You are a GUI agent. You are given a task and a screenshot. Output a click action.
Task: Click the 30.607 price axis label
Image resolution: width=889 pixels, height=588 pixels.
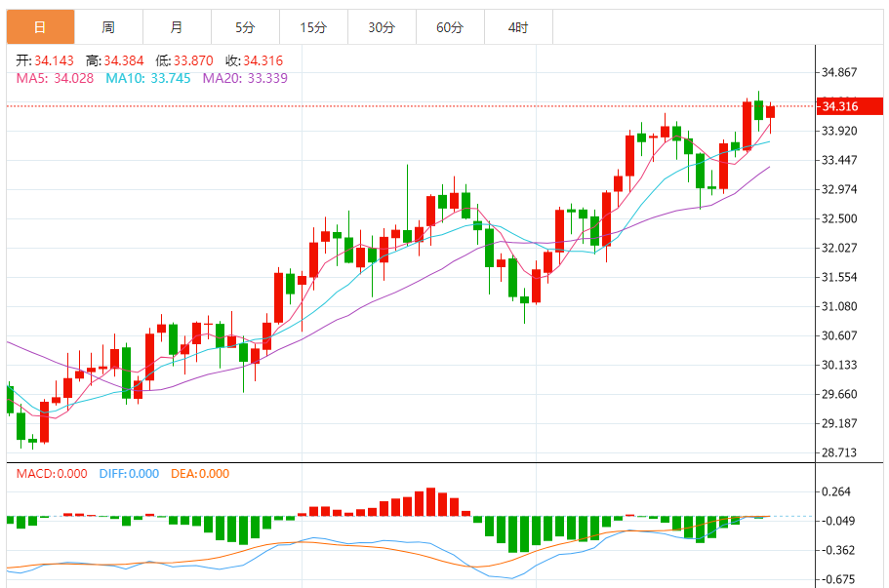839,335
